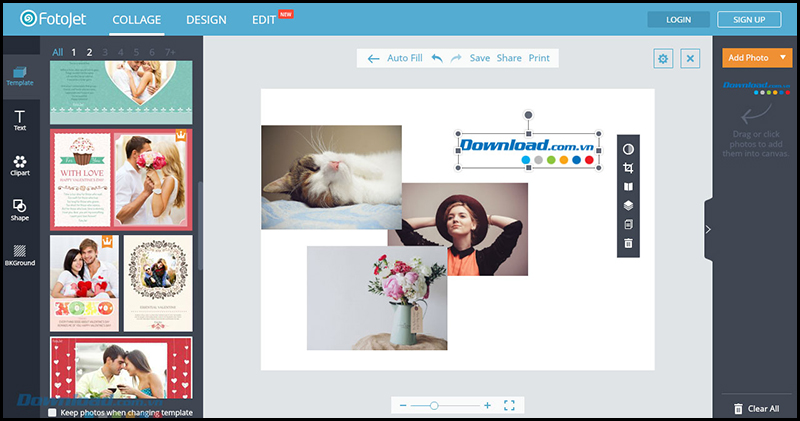Screen dimensions: 800x421
Task: Open the BKGround panel
Action: point(20,255)
